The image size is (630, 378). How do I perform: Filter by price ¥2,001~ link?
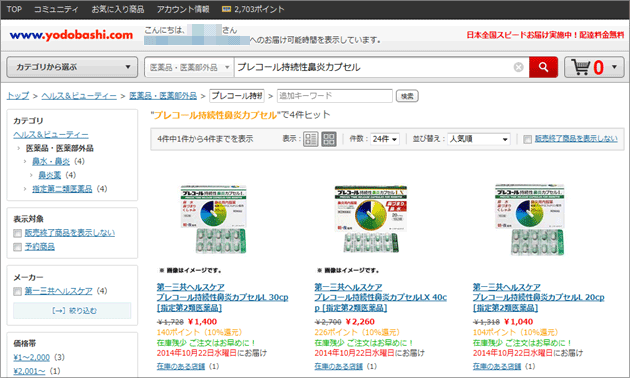click(29, 371)
